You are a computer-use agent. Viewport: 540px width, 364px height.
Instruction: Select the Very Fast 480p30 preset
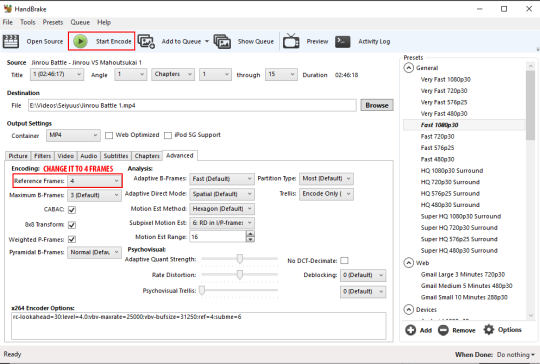coord(444,114)
